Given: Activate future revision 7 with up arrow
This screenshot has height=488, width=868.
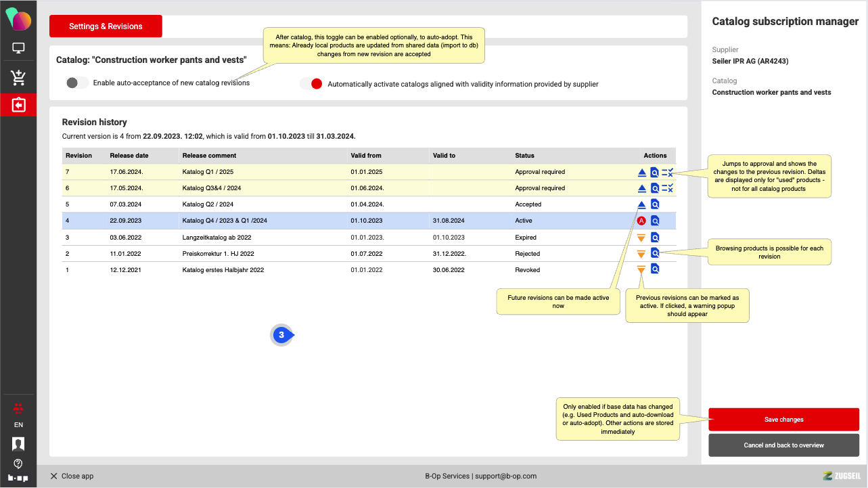Looking at the screenshot, I should pos(642,173).
